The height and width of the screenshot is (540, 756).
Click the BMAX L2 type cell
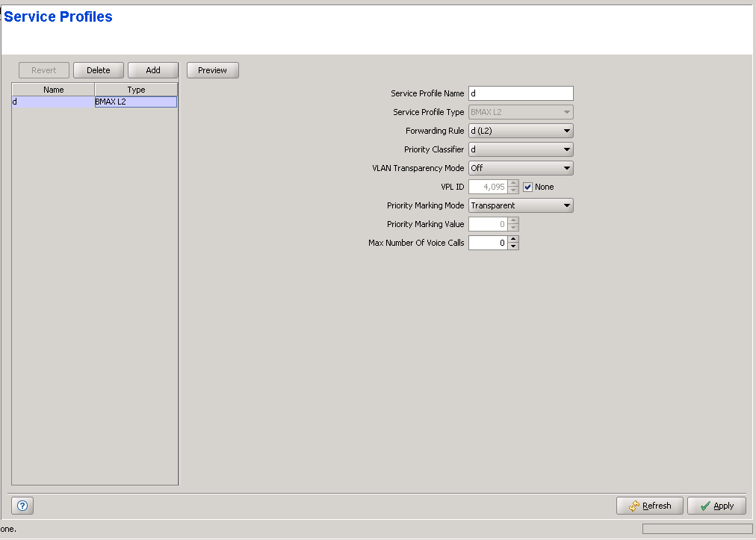[135, 102]
